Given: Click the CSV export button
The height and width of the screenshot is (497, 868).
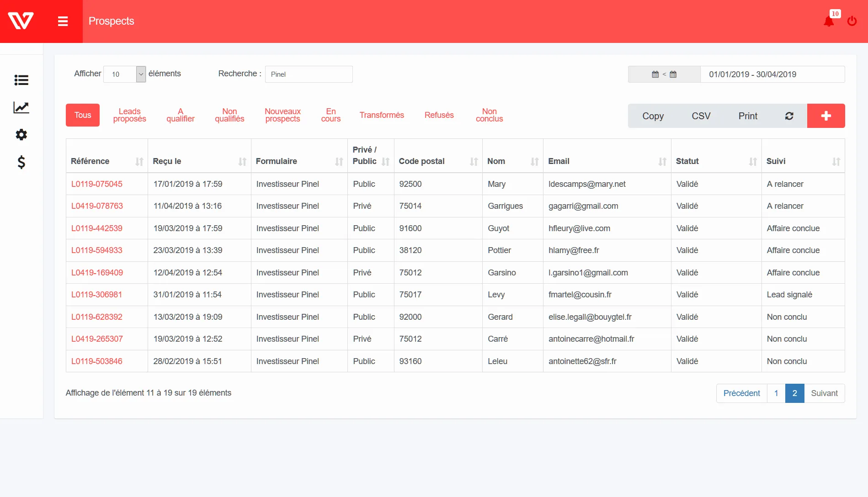Looking at the screenshot, I should (x=701, y=116).
